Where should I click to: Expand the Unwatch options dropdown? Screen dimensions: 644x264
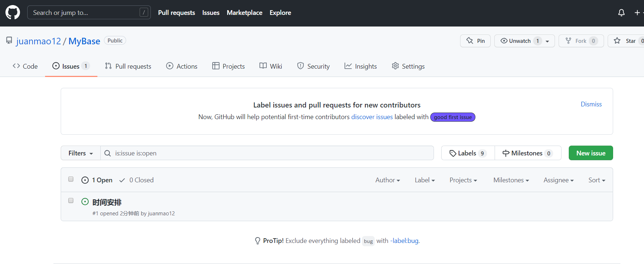click(x=547, y=41)
